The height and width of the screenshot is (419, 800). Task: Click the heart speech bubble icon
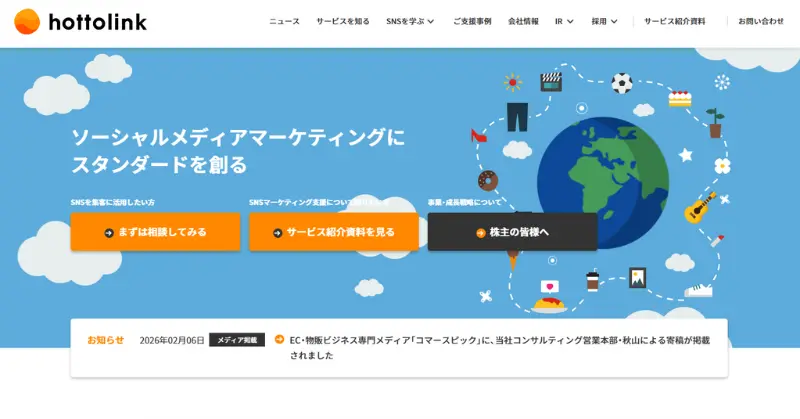[x=549, y=287]
